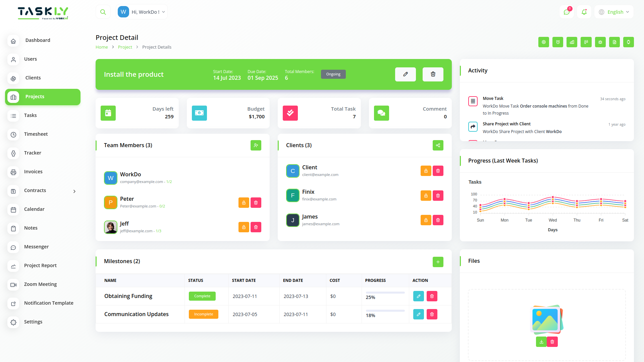Viewport: 644px width, 362px height.
Task: Delete the project using trash button
Action: coord(433,74)
